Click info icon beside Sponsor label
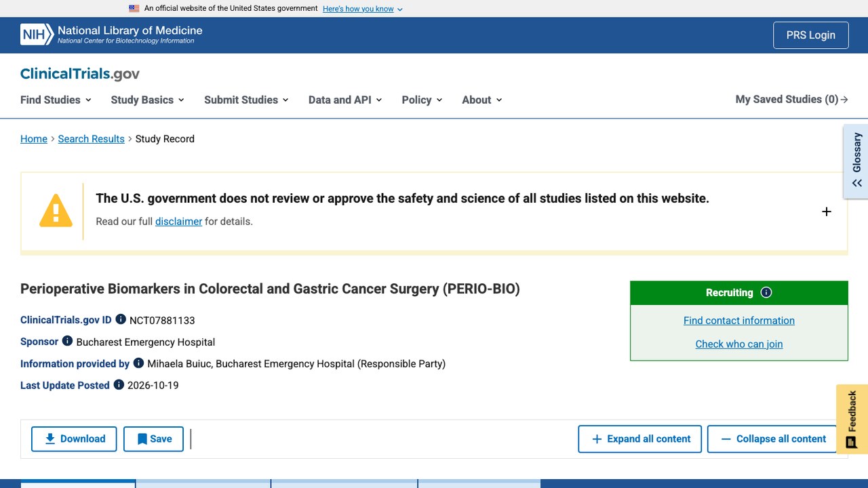The width and height of the screenshot is (868, 488). [67, 341]
